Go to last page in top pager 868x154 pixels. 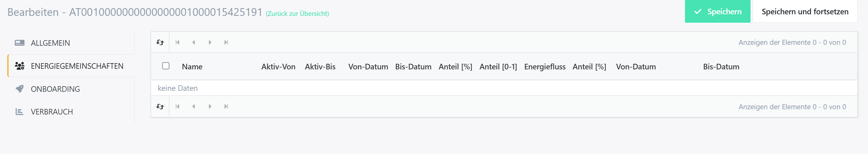click(226, 42)
